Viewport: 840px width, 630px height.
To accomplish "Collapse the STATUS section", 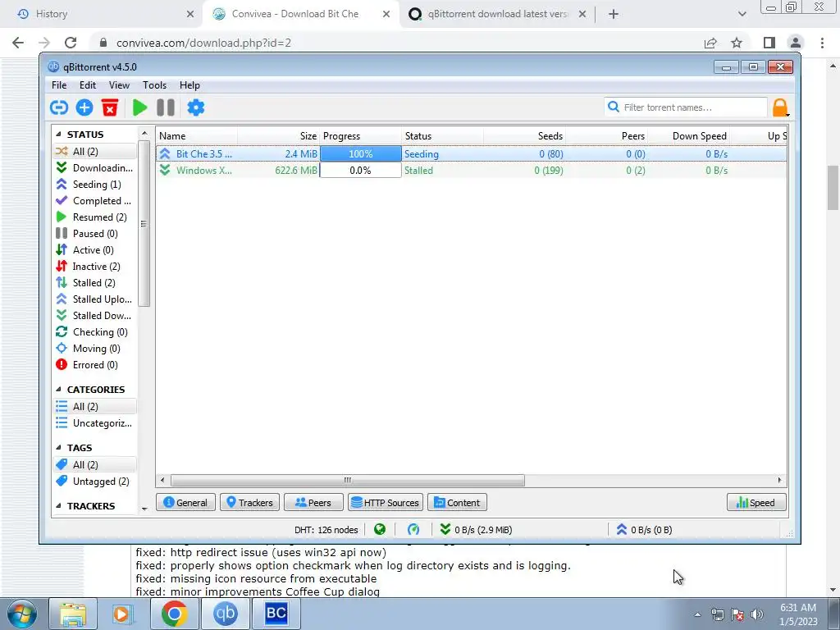I will point(58,135).
